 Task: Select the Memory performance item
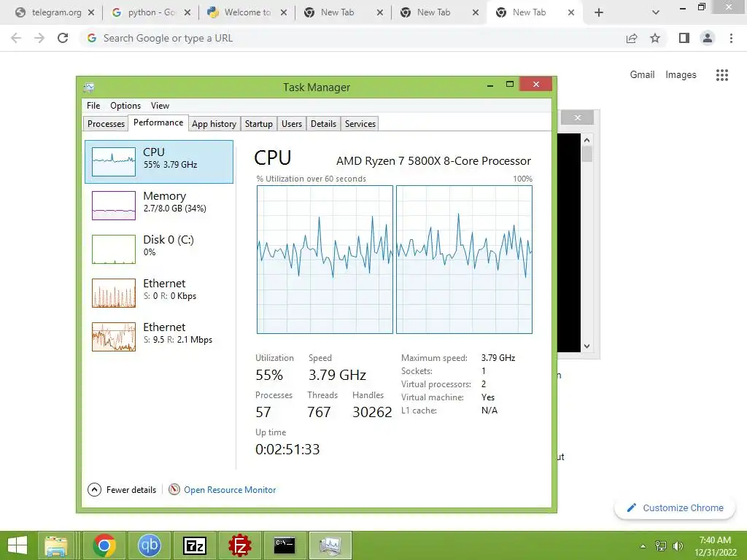(x=158, y=205)
